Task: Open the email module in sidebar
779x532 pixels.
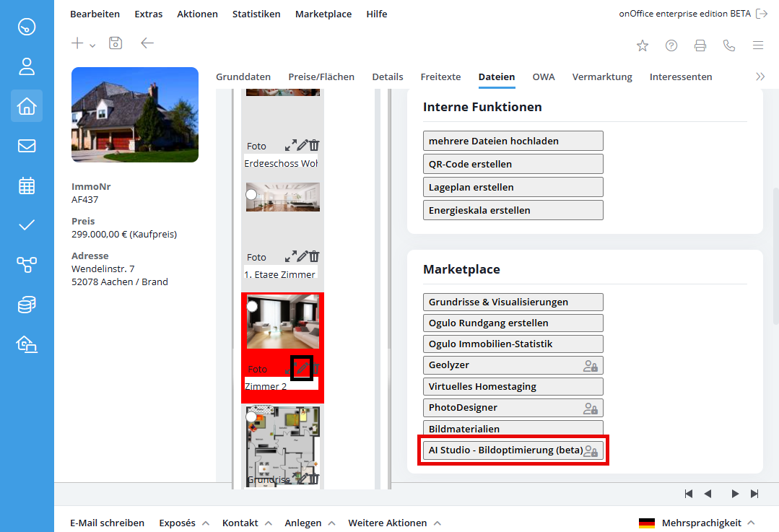Action: coord(27,146)
